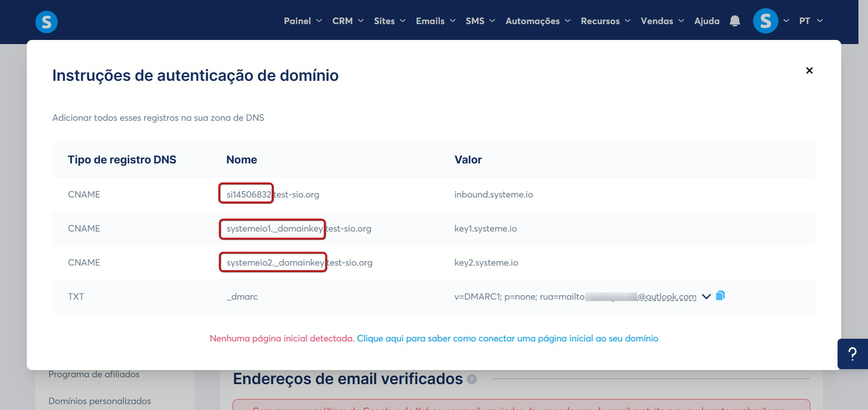Screen dimensions: 868x410
Task: Follow the link to connect a homepage to domain
Action: point(508,338)
